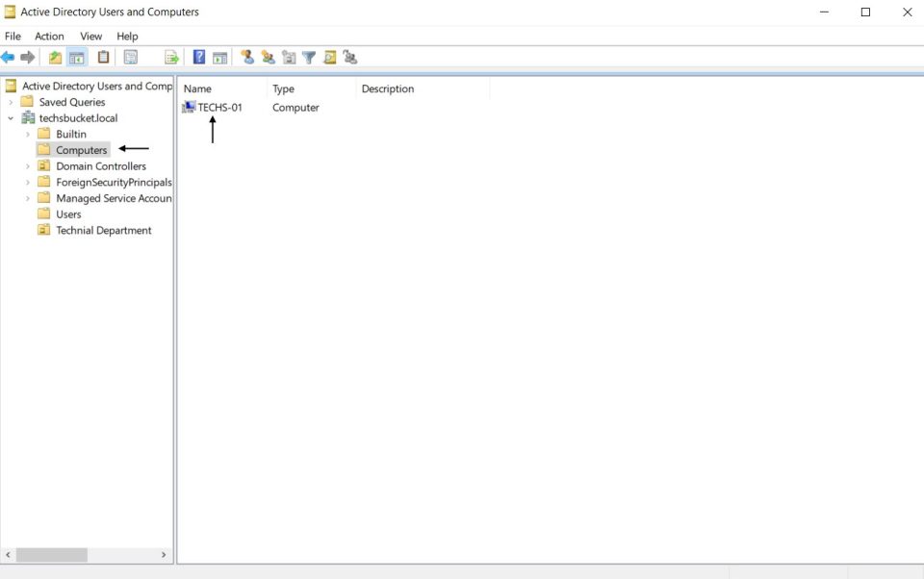Select Managed Service Accounts label
Screen dimensions: 924x579
(114, 198)
